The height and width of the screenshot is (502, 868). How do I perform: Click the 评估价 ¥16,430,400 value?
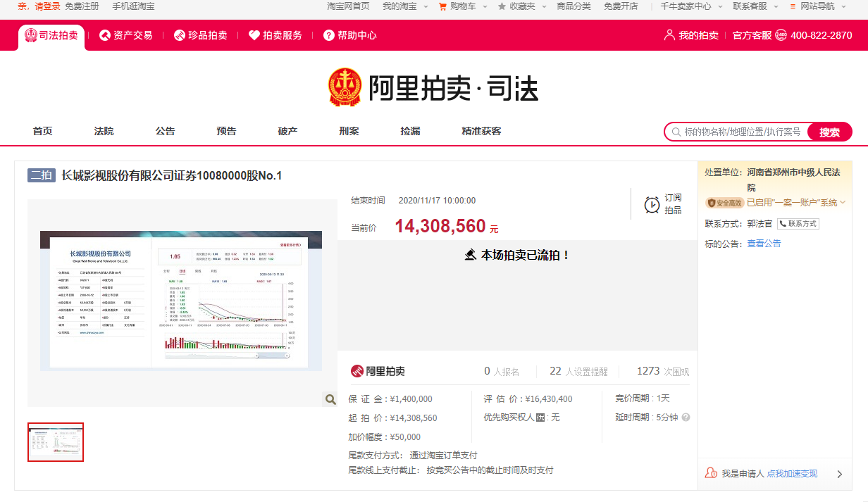tap(549, 399)
